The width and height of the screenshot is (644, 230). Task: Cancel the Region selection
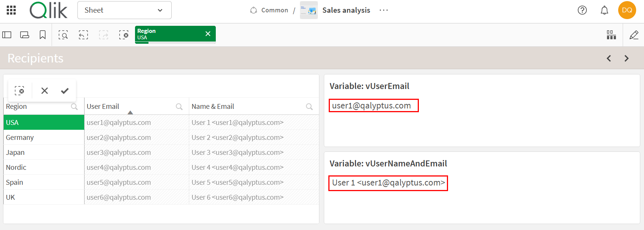[45, 91]
